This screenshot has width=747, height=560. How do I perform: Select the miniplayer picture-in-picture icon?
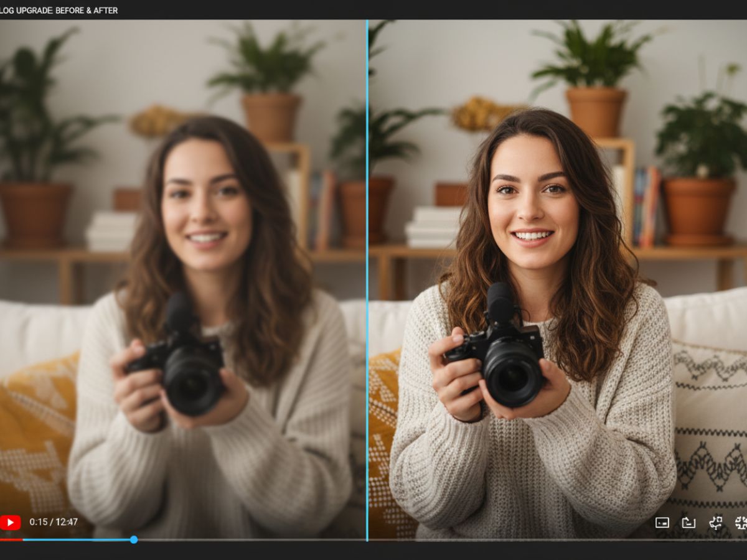tap(662, 523)
